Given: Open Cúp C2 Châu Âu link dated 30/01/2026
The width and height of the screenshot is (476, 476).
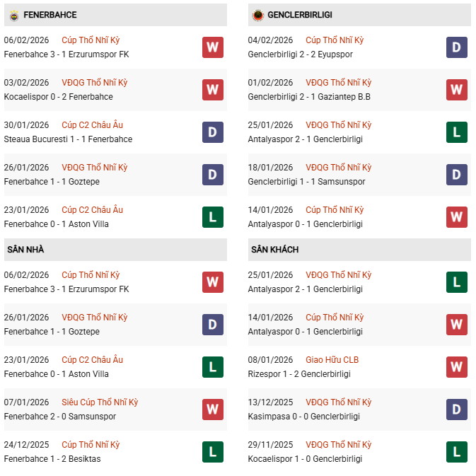Looking at the screenshot, I should (92, 125).
